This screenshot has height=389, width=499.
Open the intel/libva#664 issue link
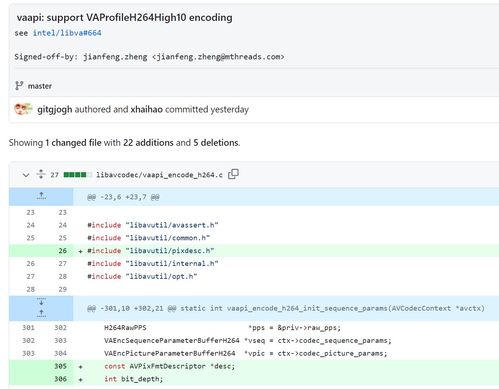click(x=67, y=33)
